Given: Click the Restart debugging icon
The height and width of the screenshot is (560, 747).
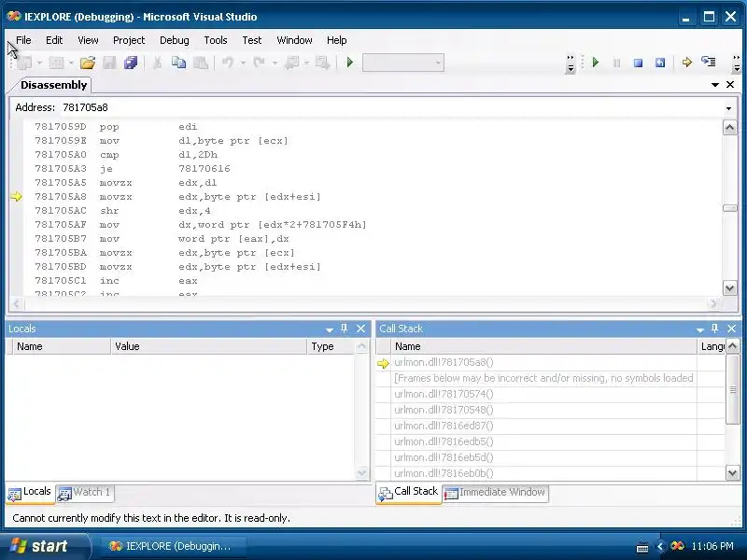Looking at the screenshot, I should [x=660, y=63].
